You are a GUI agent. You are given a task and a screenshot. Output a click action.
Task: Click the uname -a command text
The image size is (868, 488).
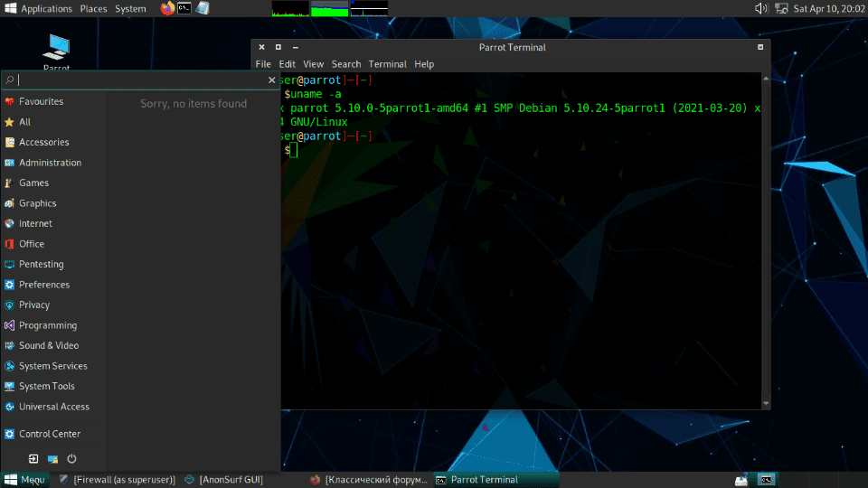[316, 94]
